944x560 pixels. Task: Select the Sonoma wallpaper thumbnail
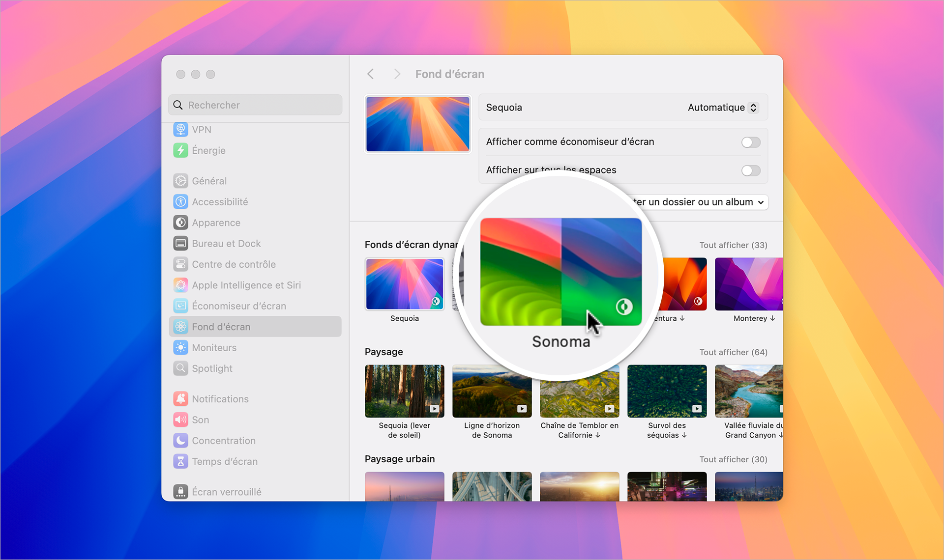tap(561, 272)
